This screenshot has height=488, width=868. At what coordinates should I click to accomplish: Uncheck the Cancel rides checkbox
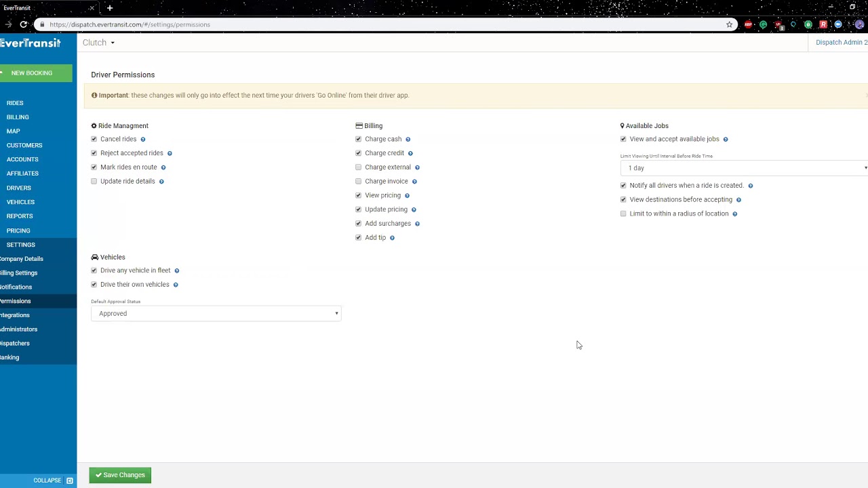point(94,139)
